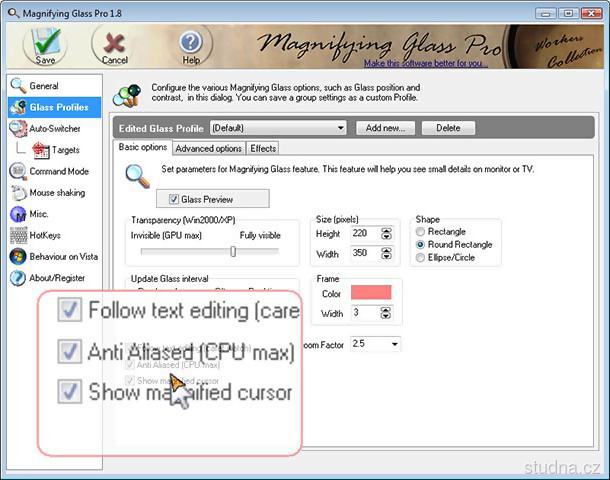Viewport: 610px width, 480px height.
Task: Click the size Width spinner arrows
Action: (386, 254)
